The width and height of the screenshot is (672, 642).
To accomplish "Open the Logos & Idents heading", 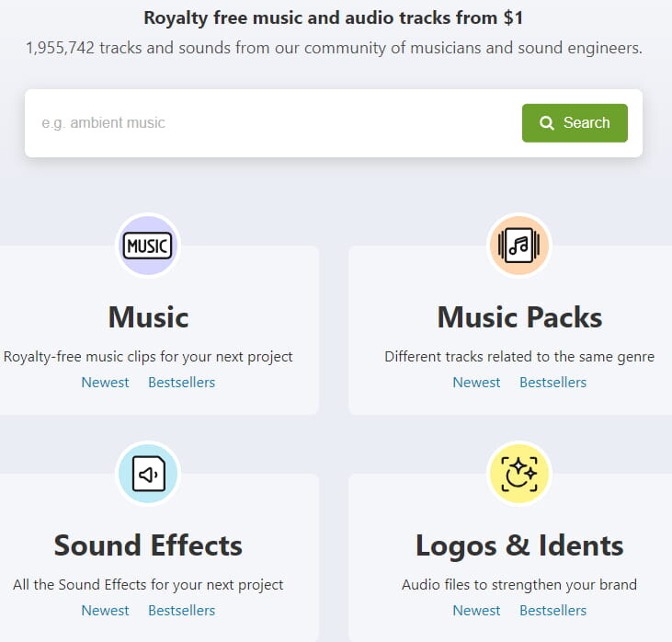I will pyautogui.click(x=519, y=545).
